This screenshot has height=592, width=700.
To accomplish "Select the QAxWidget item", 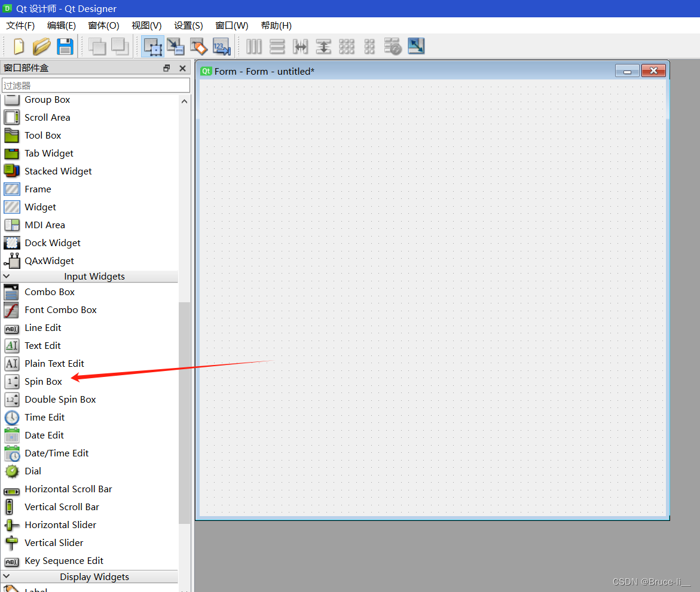I will coord(90,261).
